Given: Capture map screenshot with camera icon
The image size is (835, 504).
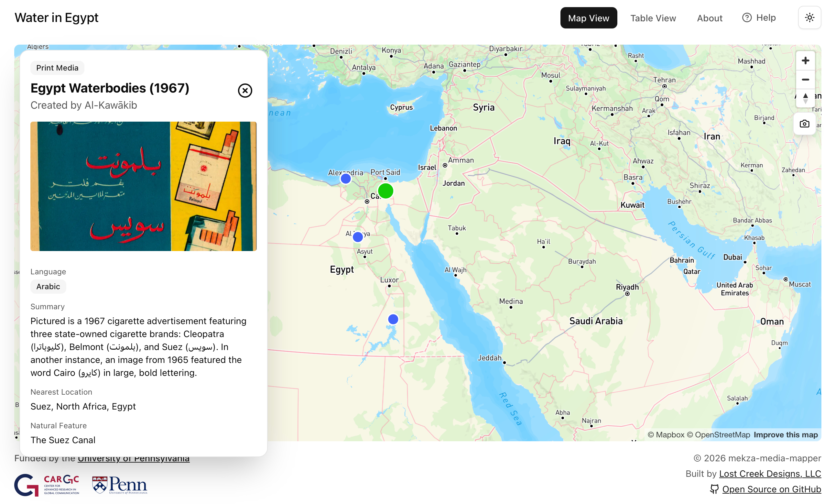Looking at the screenshot, I should pos(804,124).
